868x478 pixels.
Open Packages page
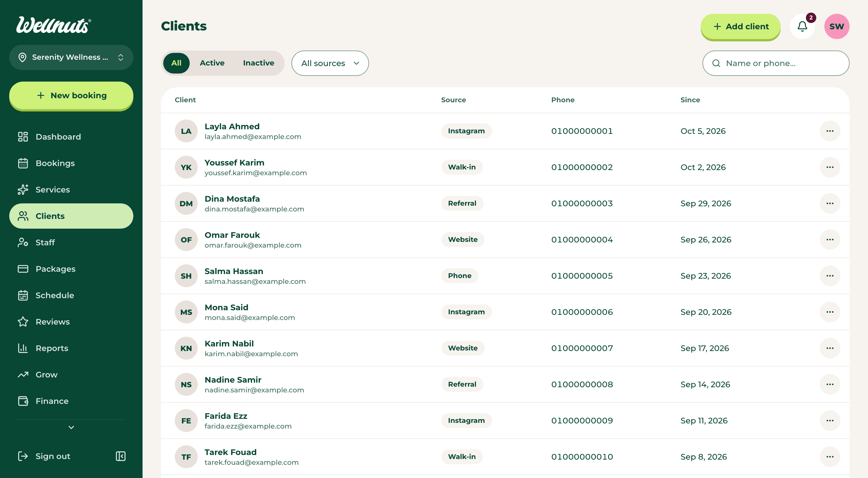click(71, 269)
